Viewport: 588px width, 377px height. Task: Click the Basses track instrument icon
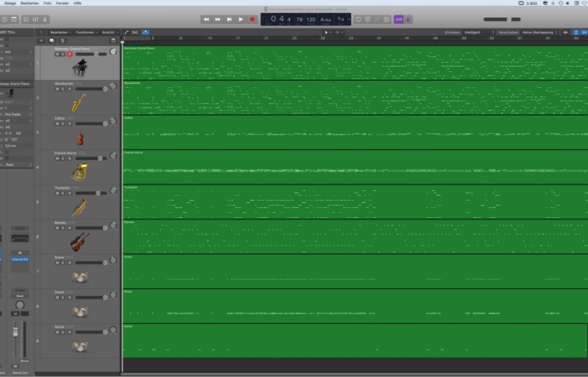pos(79,242)
